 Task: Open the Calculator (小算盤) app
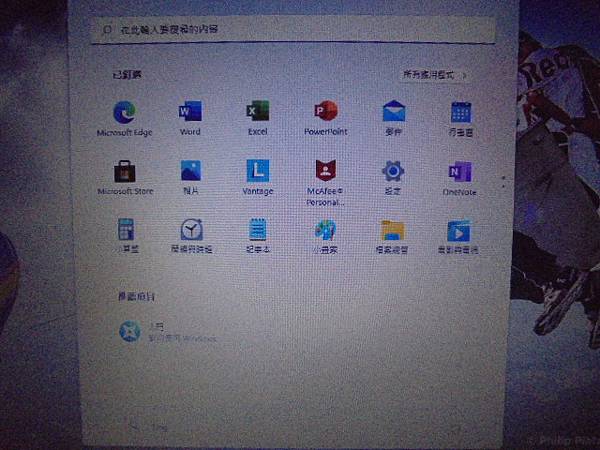127,235
